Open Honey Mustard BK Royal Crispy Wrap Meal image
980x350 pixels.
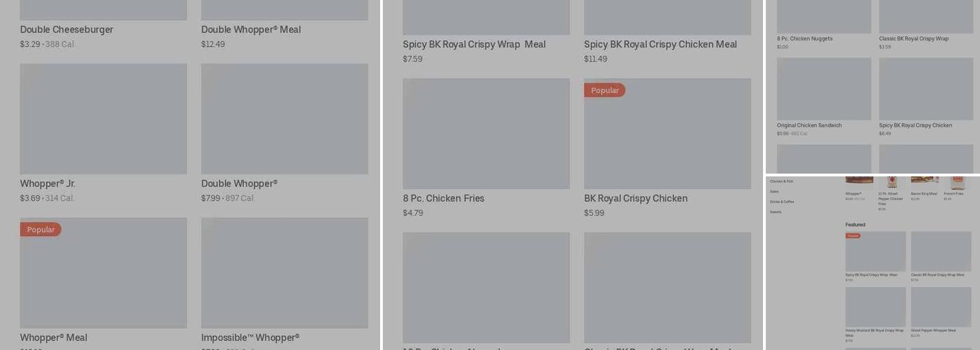point(875,307)
